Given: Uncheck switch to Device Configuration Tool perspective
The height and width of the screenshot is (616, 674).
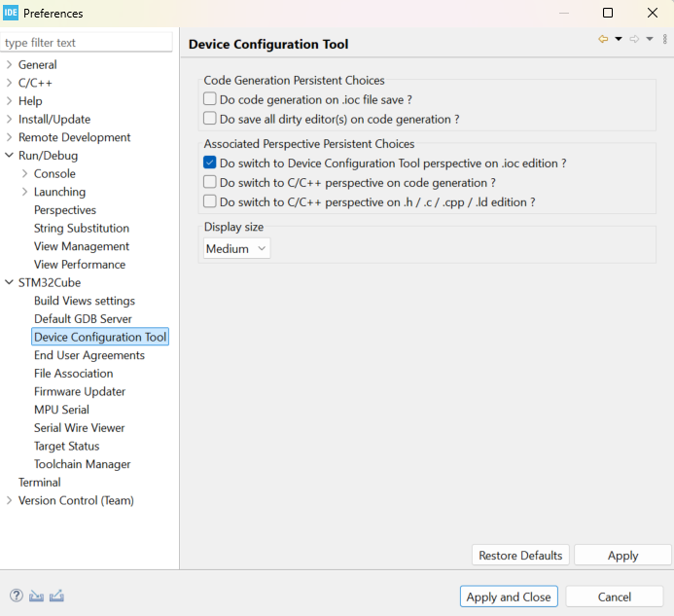Looking at the screenshot, I should coord(210,163).
